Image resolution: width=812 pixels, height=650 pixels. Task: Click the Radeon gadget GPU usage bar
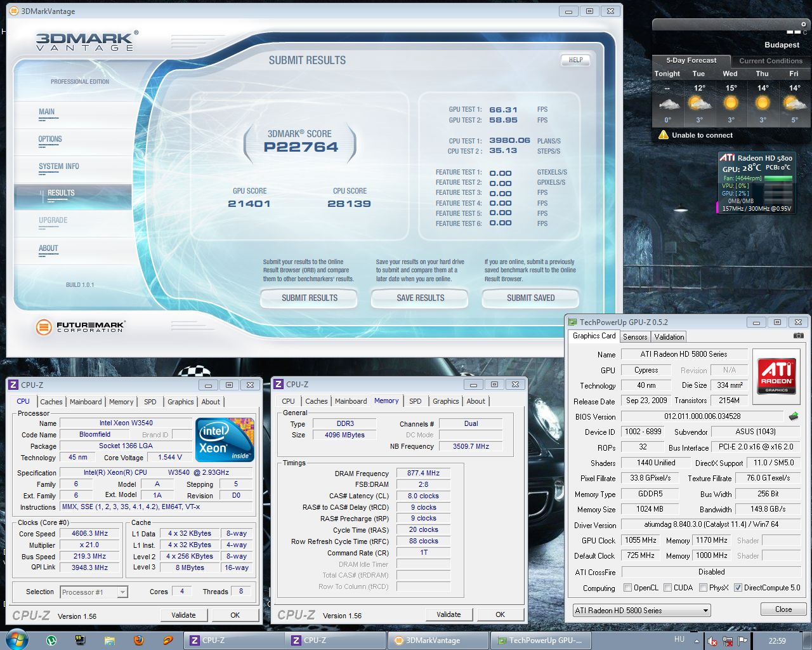[x=779, y=194]
